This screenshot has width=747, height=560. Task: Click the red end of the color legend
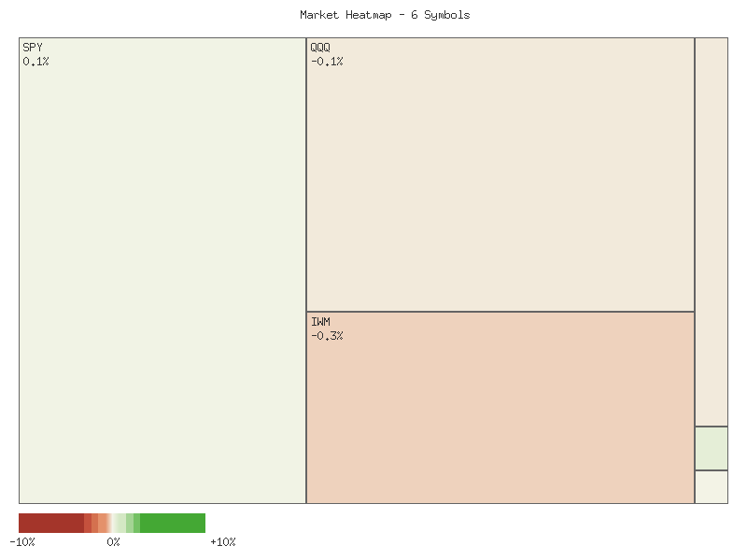[37, 524]
